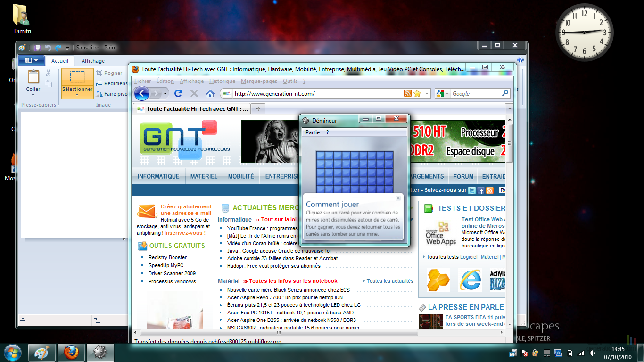
Task: Open a new tab with the plus button
Action: click(258, 109)
